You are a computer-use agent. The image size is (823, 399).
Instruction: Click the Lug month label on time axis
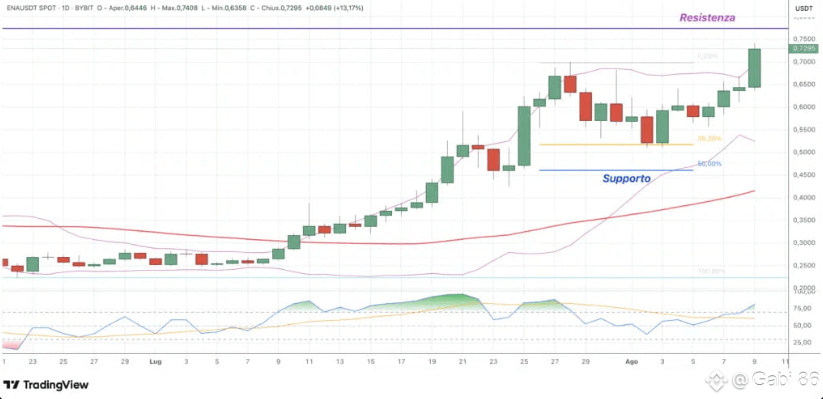tap(155, 362)
